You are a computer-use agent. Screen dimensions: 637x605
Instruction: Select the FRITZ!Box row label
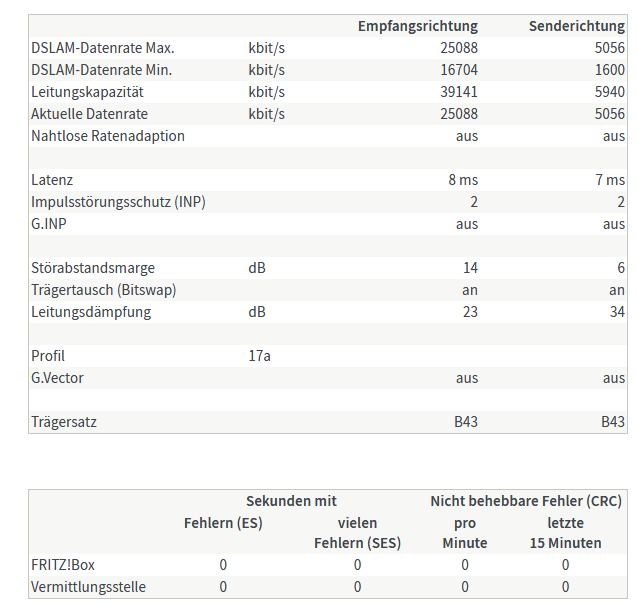(63, 565)
